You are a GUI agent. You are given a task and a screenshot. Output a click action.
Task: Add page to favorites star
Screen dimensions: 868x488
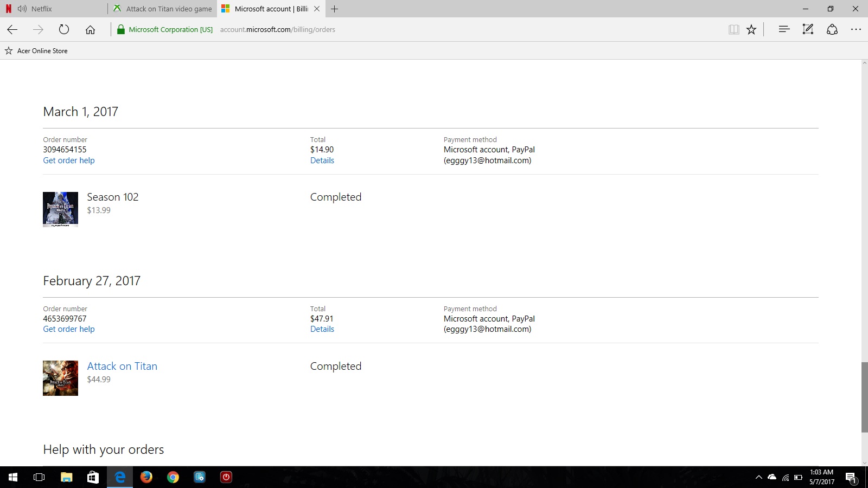751,30
